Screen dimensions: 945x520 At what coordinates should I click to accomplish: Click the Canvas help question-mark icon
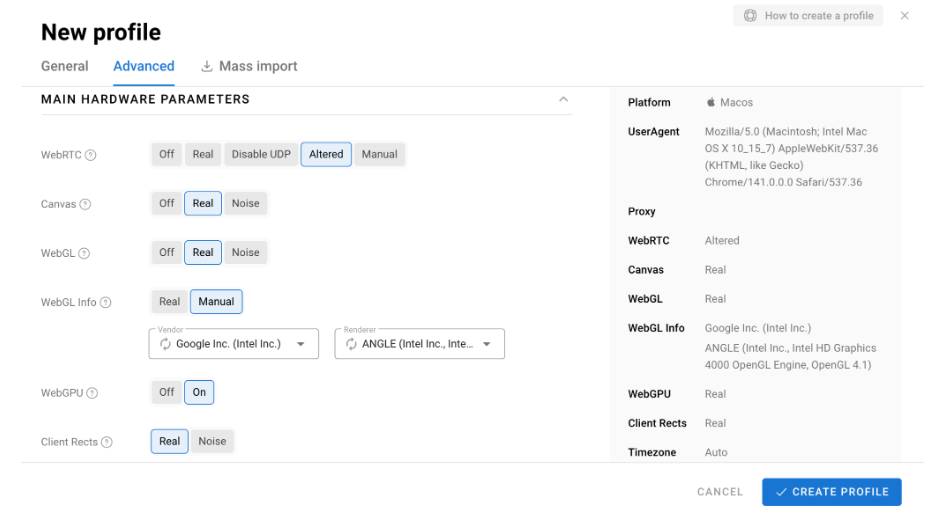click(86, 204)
